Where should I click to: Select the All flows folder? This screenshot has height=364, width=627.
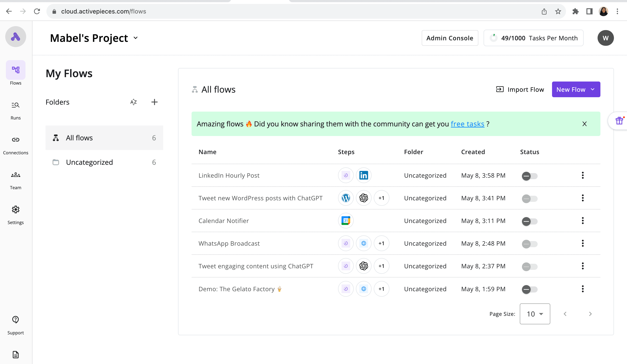point(104,138)
